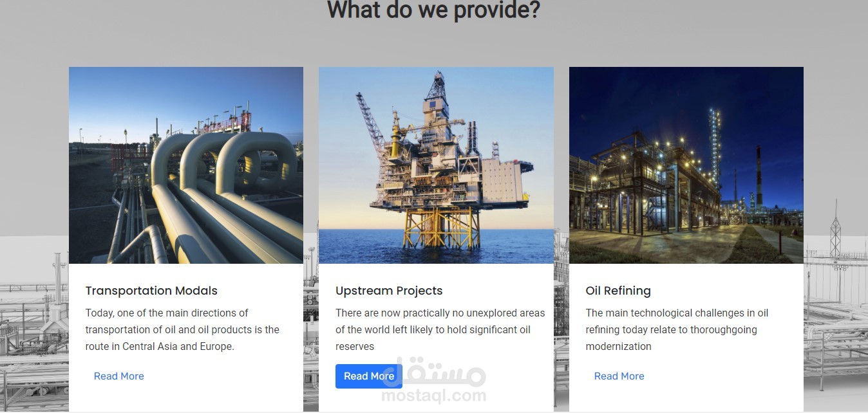Select the pipeline photo thumbnail
The height and width of the screenshot is (413, 868).
point(186,165)
